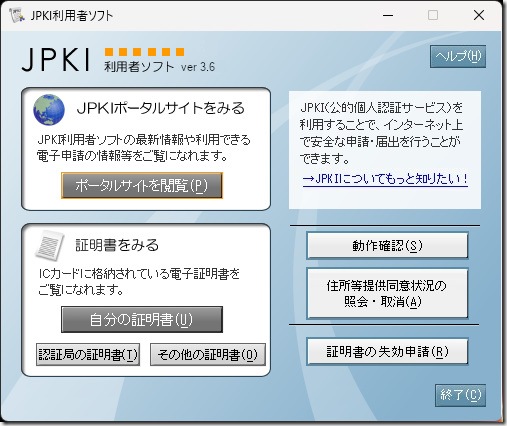
Task: Click the JPKIポータルサイトをみる heading
Action: 161,109
